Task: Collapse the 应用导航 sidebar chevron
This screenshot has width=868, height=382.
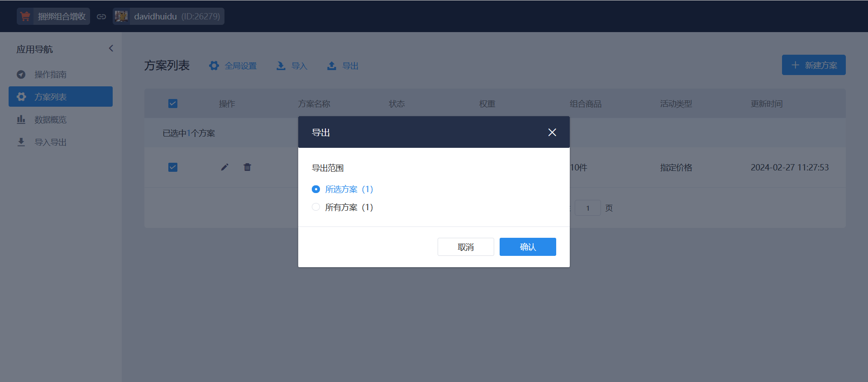Action: 111,48
